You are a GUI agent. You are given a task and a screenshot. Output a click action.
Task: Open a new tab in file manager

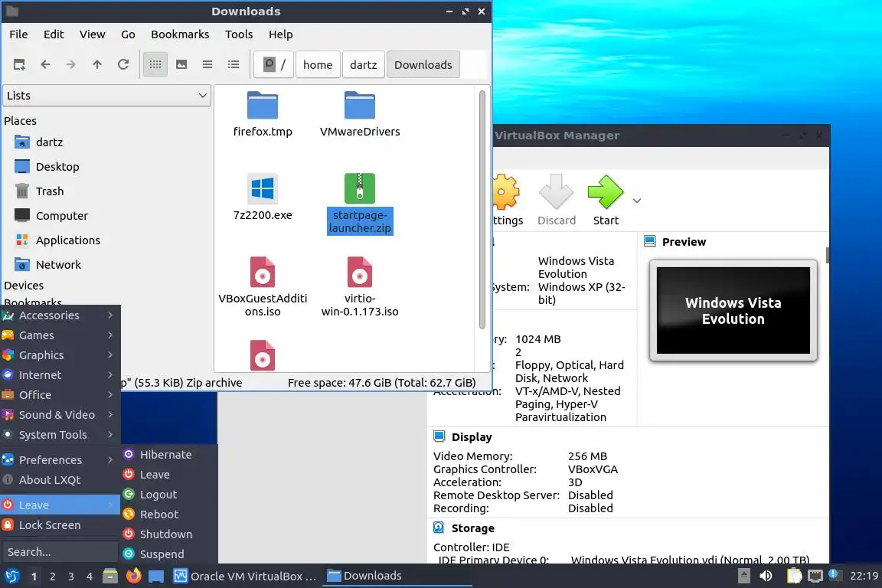(x=19, y=65)
